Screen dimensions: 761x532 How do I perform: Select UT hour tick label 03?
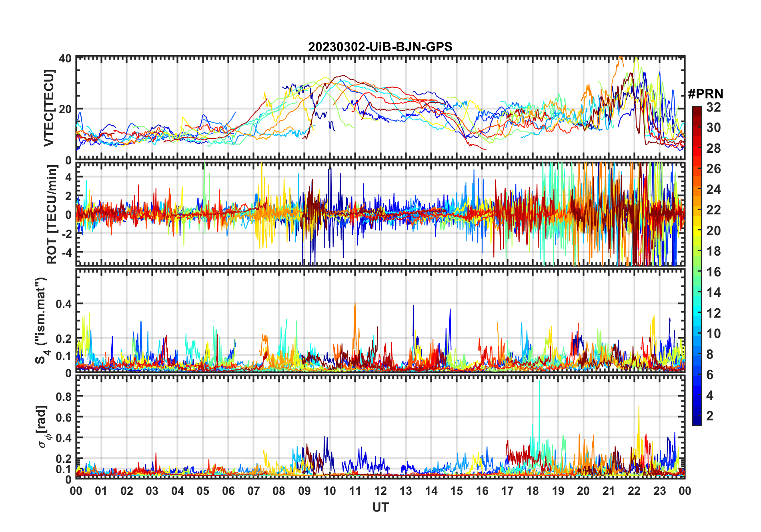coord(152,491)
